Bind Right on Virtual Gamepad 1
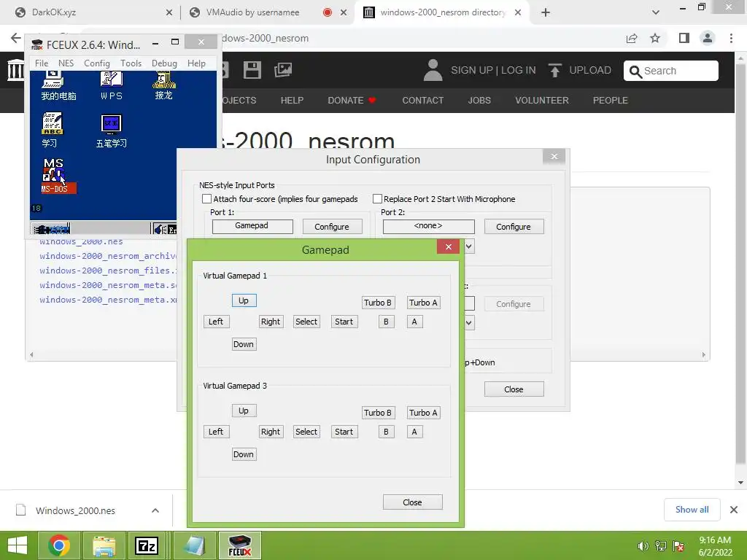 coord(271,322)
